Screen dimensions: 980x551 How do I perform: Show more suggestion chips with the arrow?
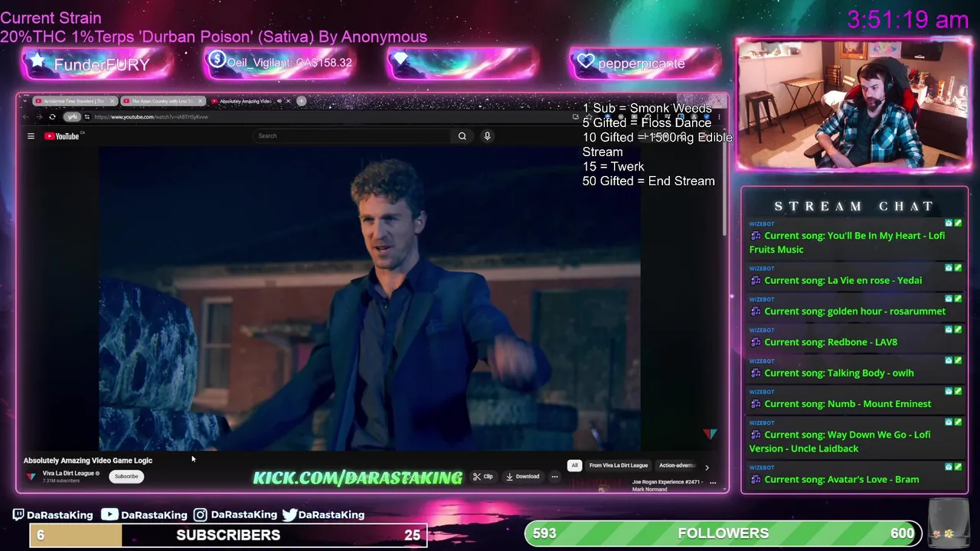coord(707,467)
